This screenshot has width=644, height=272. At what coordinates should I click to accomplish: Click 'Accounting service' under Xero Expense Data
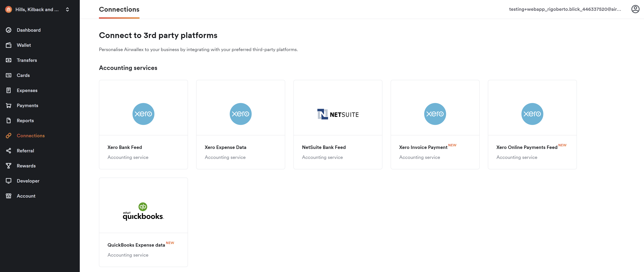click(225, 157)
